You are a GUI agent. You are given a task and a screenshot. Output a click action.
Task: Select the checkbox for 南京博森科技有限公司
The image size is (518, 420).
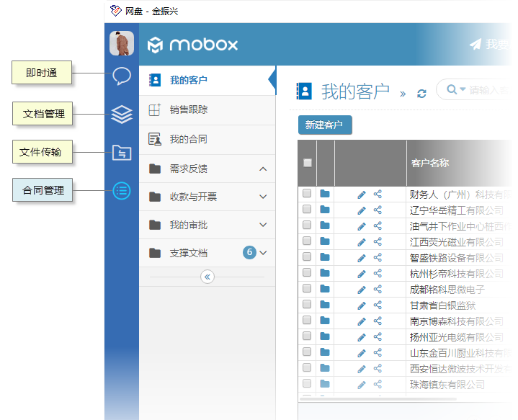coord(307,321)
